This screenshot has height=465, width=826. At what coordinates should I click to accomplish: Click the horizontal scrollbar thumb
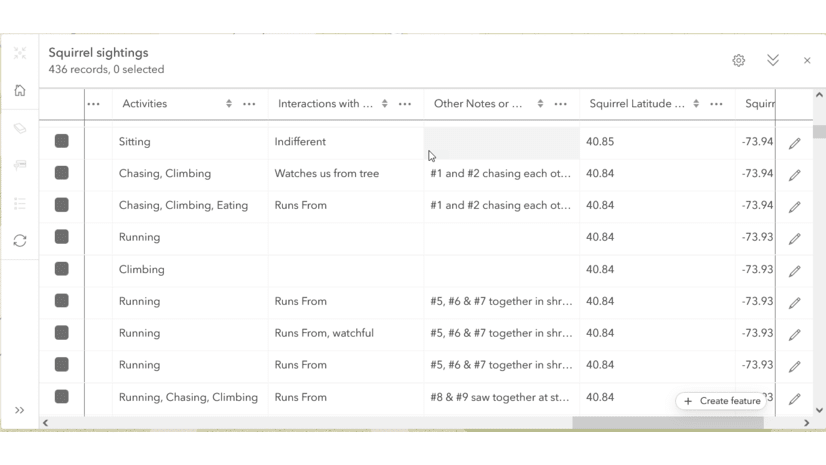667,423
